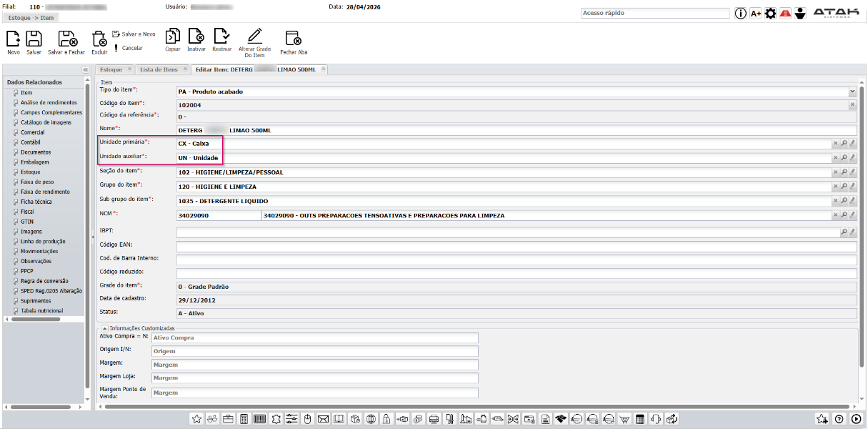Screen dimensions: 868x429
Task: Open Comercial in sidebar
Action: (33, 132)
